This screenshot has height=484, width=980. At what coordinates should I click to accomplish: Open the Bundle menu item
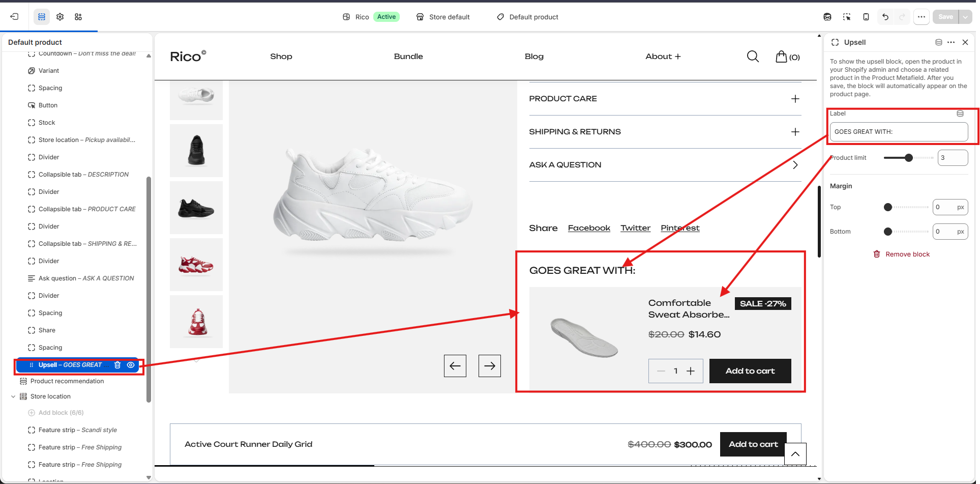[408, 56]
